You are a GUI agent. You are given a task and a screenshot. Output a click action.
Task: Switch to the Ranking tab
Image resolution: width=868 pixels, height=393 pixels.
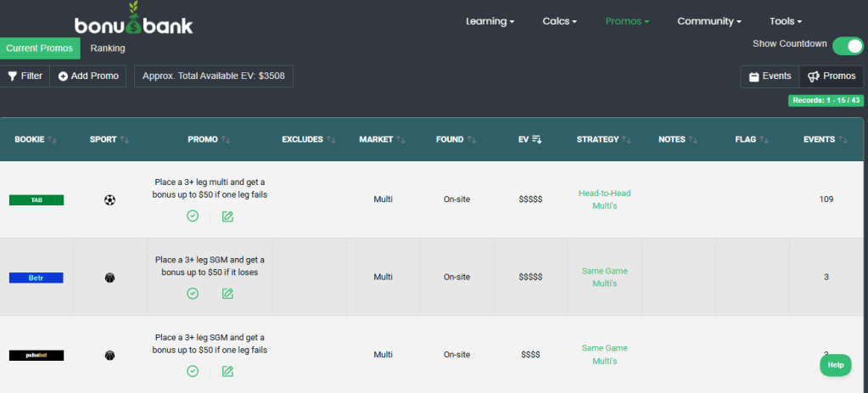108,48
